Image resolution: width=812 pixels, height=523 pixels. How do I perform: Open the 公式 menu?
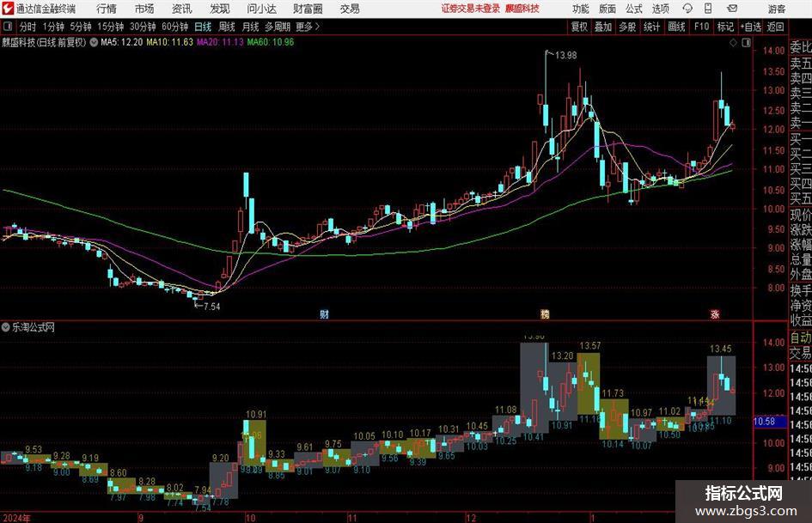coord(633,9)
